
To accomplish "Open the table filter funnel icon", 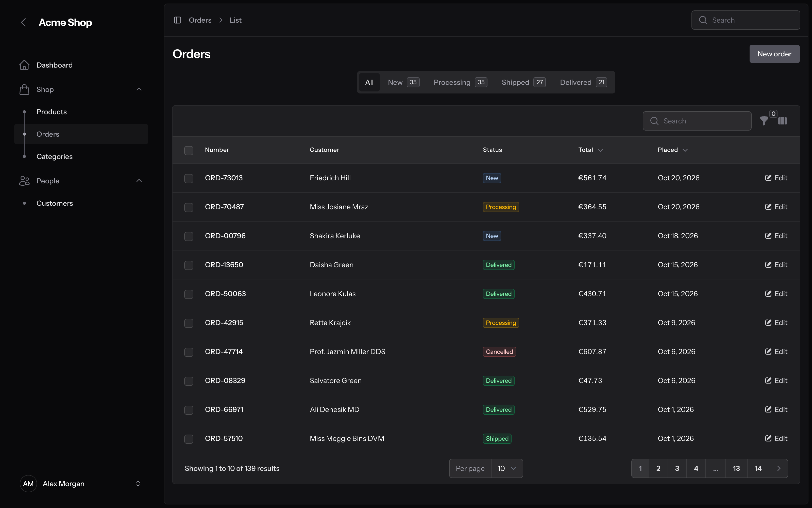I will (764, 121).
